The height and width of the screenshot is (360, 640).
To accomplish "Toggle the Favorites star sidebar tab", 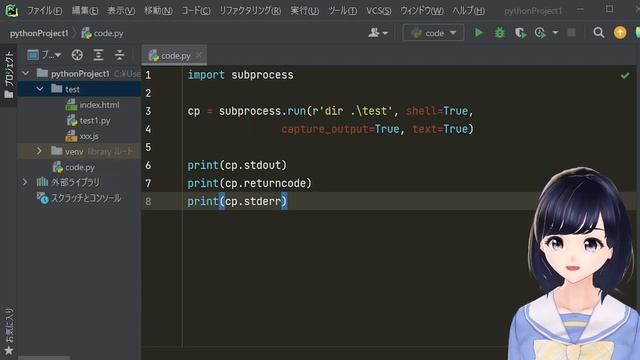I will tap(9, 331).
